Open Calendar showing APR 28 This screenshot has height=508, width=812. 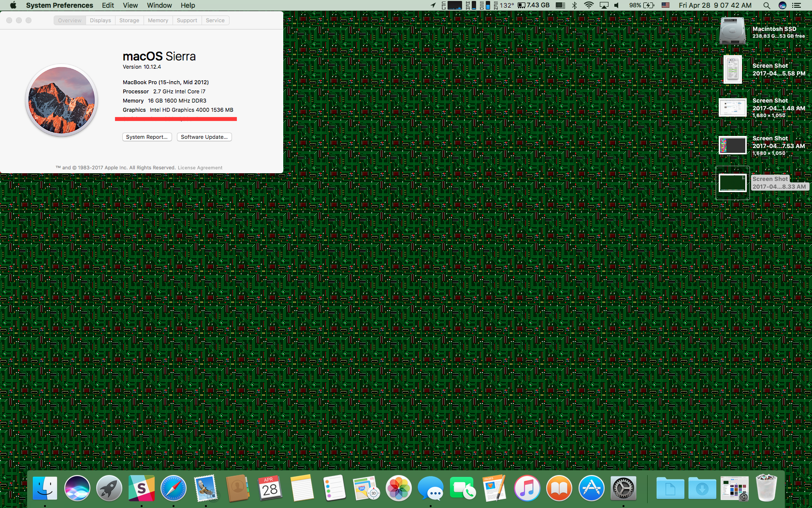[270, 488]
